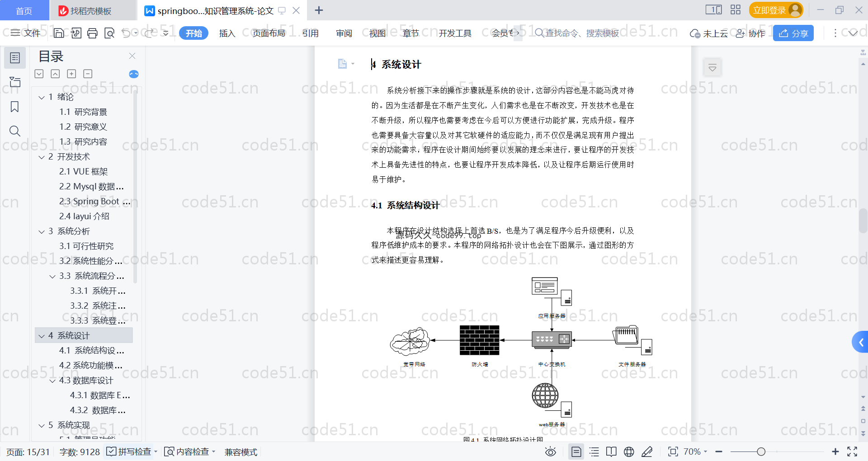Select 2.3 Spring Boot outline entry
Viewport: 868px width, 461px height.
pyautogui.click(x=94, y=202)
